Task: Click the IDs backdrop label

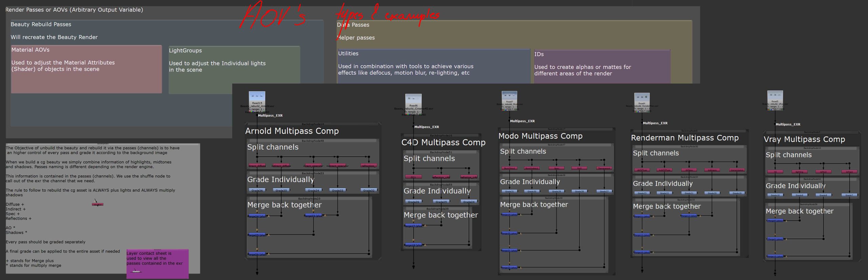Action: click(x=539, y=54)
